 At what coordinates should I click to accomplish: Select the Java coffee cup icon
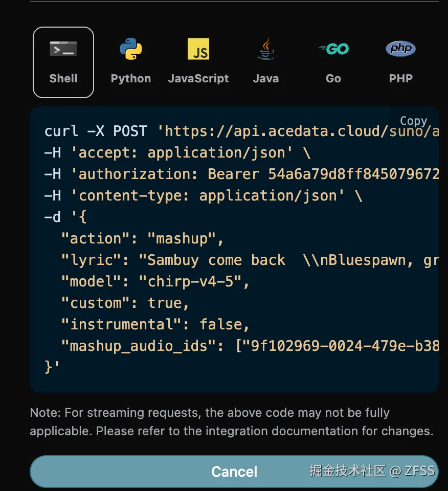point(266,49)
